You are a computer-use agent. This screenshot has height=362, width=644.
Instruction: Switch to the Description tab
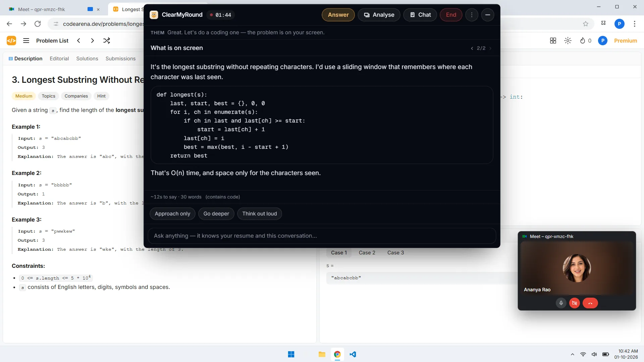pyautogui.click(x=25, y=59)
